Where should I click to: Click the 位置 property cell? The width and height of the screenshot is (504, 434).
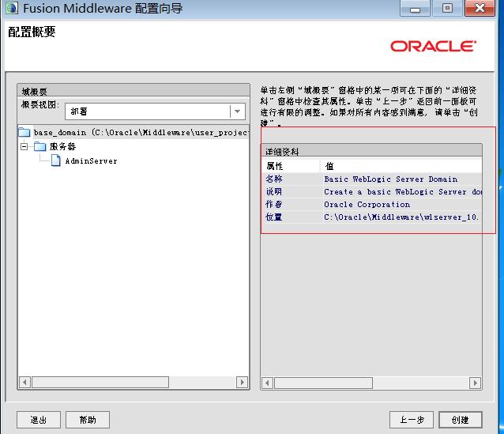[291, 217]
